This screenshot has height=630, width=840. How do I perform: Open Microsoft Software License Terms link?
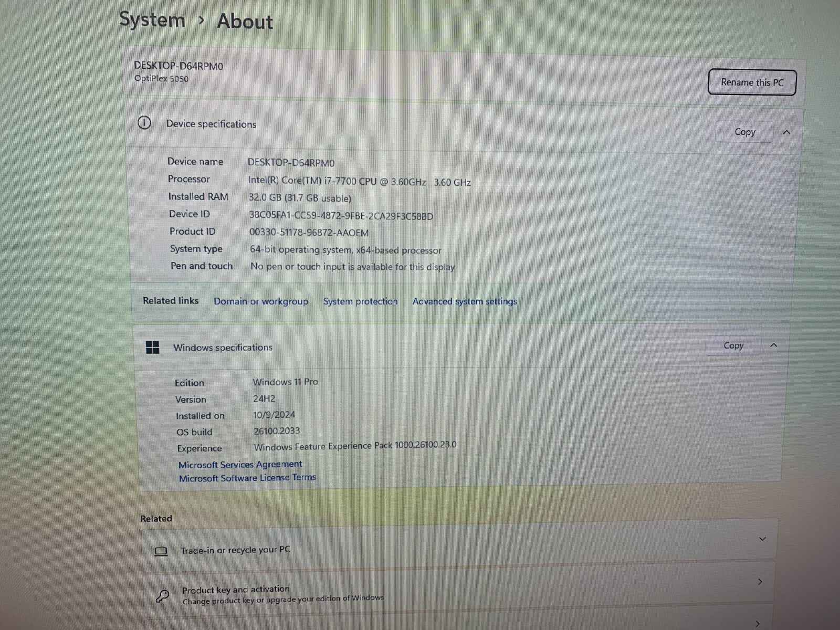click(x=247, y=478)
